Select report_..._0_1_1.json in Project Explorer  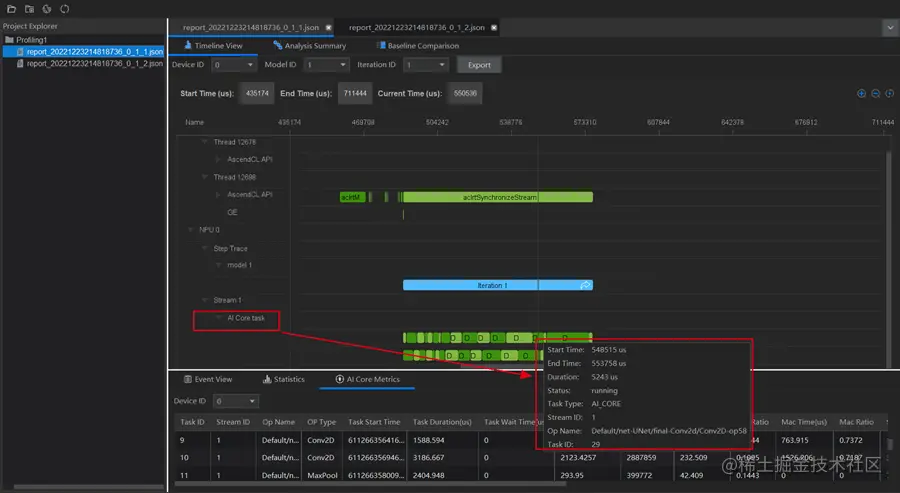(84, 52)
